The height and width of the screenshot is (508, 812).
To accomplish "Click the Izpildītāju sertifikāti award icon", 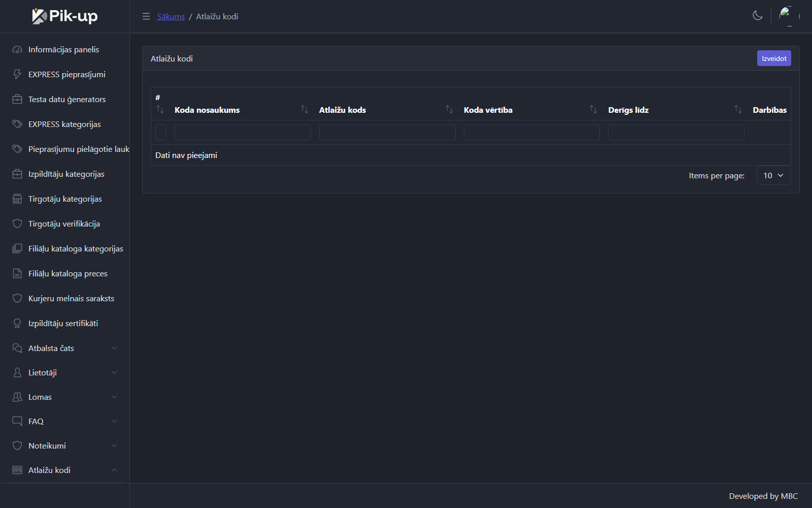I will coord(17,323).
